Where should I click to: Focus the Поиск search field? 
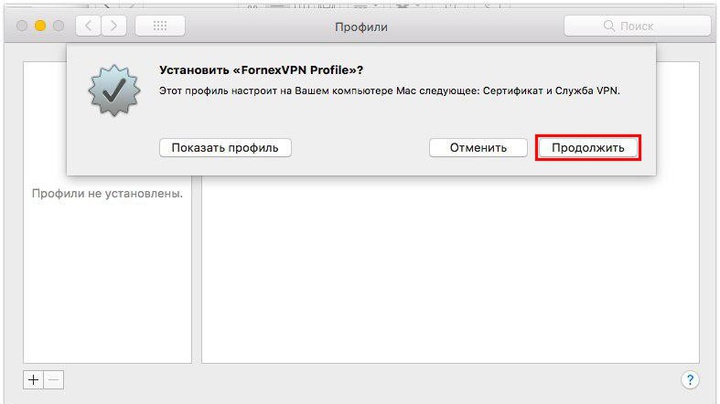coord(637,26)
